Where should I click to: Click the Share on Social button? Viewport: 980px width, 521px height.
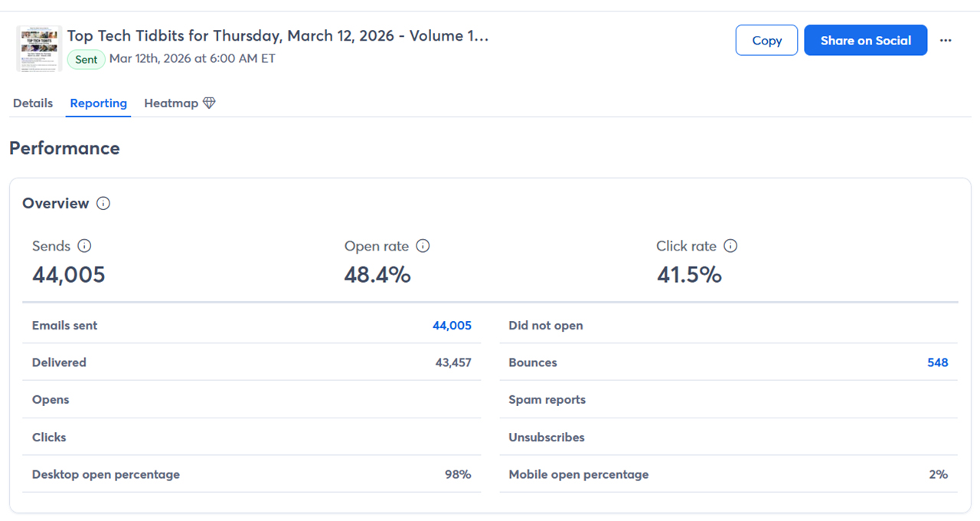[x=865, y=41]
